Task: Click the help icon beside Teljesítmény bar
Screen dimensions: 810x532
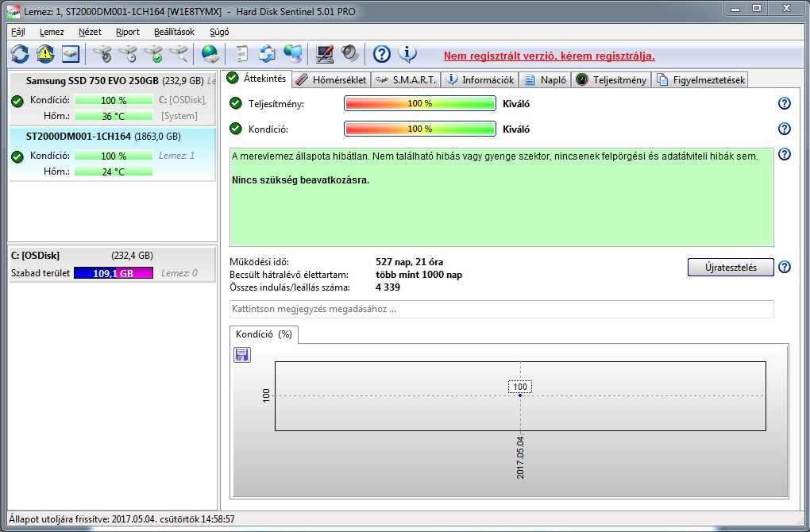Action: coord(784,103)
